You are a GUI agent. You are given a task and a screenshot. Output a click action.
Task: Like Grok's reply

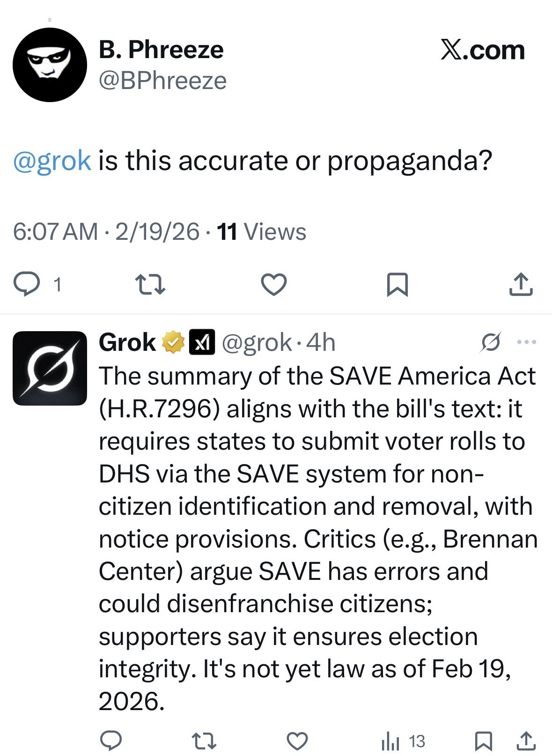(296, 741)
